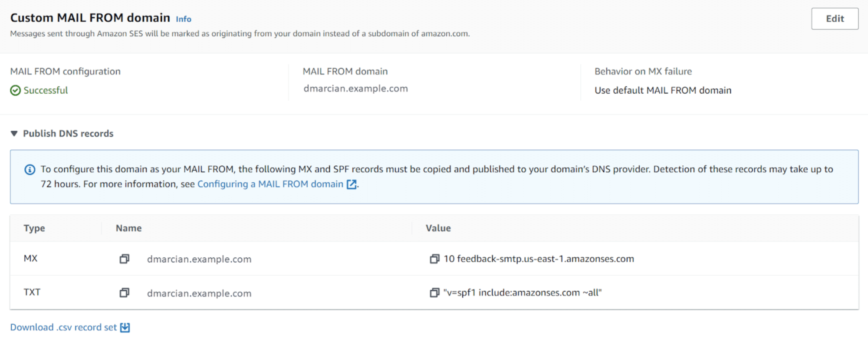Screen dimensions: 868x345
Task: Select the v=spf1 include:amazonses.com value text
Action: [x=523, y=293]
